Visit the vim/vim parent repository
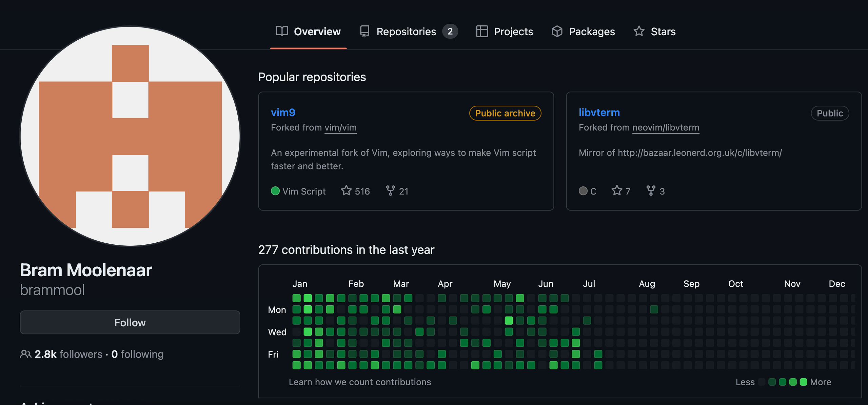This screenshot has width=868, height=405. (x=340, y=128)
